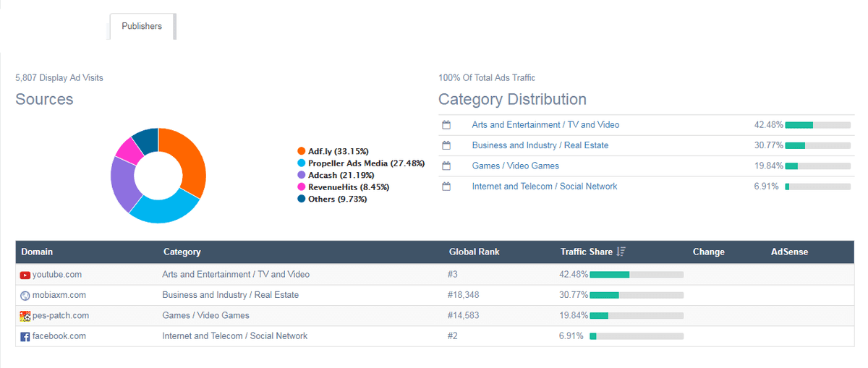Click the orange Adf.ly legend dot
The image size is (868, 368).
click(x=301, y=151)
